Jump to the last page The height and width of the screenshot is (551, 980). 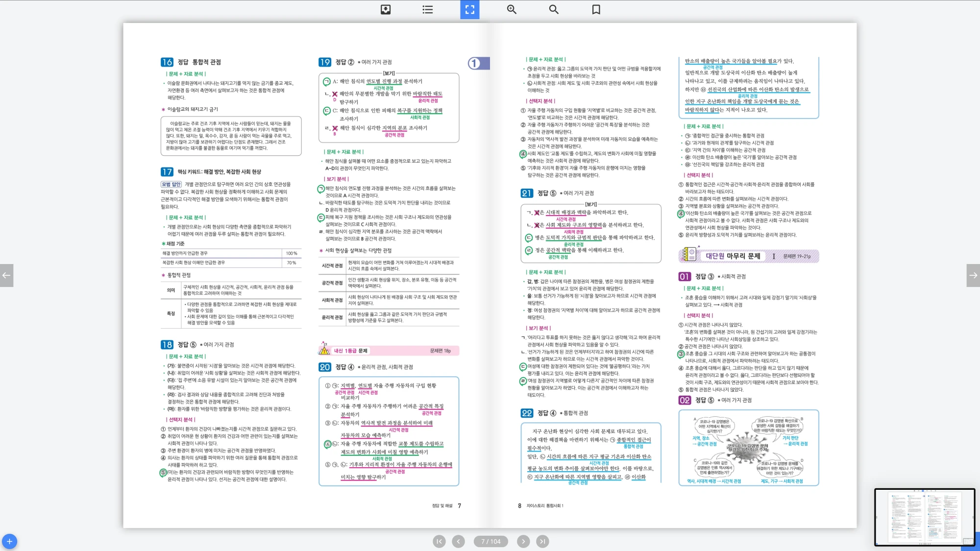pyautogui.click(x=542, y=541)
